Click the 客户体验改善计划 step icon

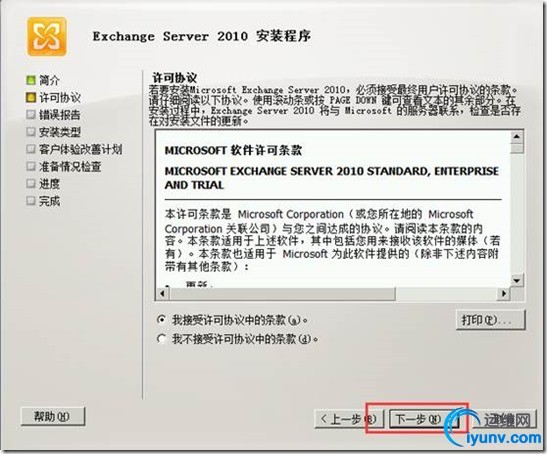[x=31, y=149]
